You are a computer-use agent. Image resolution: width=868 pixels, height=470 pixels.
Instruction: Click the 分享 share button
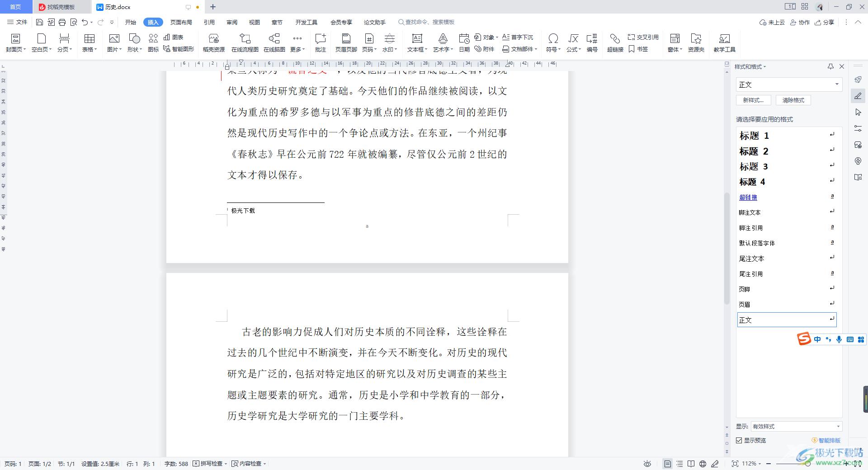824,22
